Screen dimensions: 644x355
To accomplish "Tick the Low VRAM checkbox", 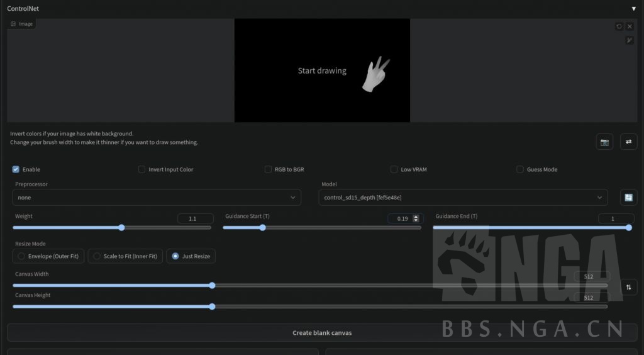I will tap(394, 169).
